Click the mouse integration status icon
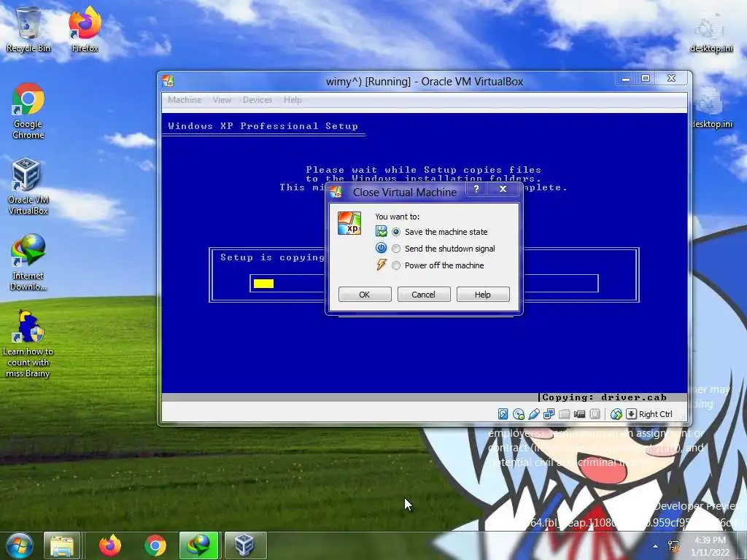747x560 pixels. (616, 414)
